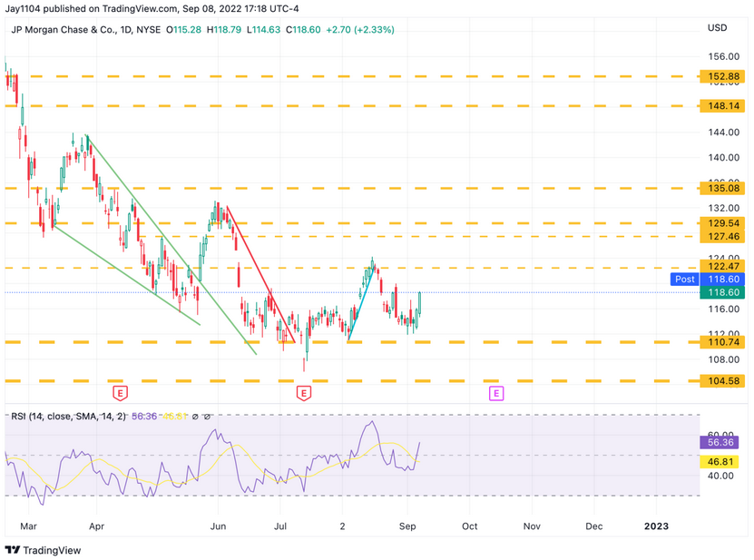Click the Mar label on the time axis

pos(28,526)
